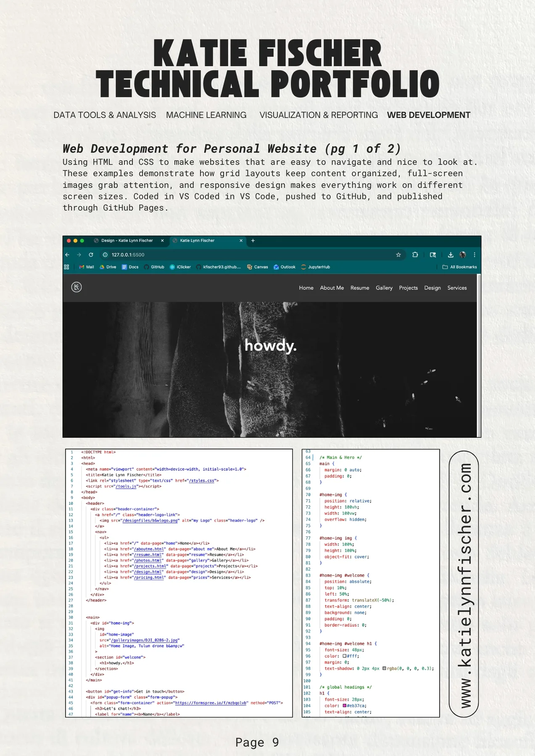Click the howdy. hero heading
The width and height of the screenshot is (535, 756).
(x=271, y=346)
